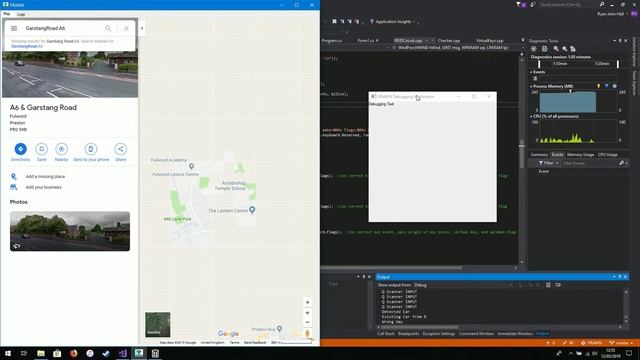Image resolution: width=640 pixels, height=360 pixels.
Task: Toggle the Satellite view thumbnail
Action: click(x=158, y=324)
